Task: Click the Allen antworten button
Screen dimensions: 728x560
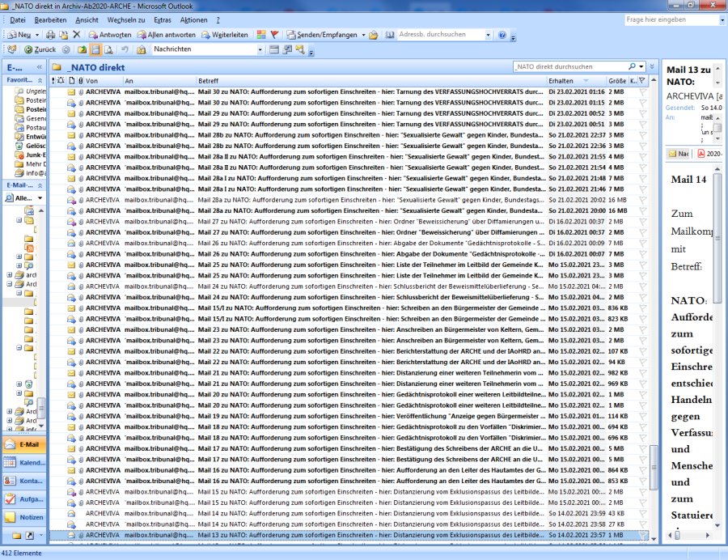Action: (x=166, y=35)
